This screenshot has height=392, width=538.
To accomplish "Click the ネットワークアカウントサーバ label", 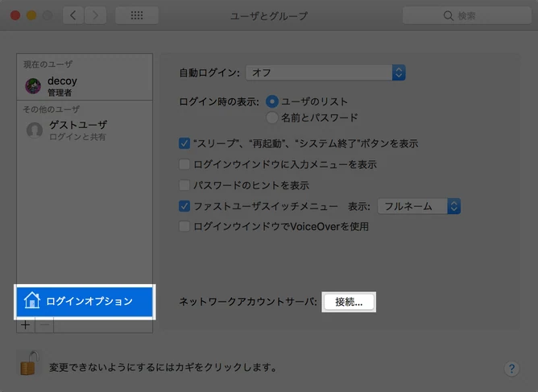I will [248, 302].
